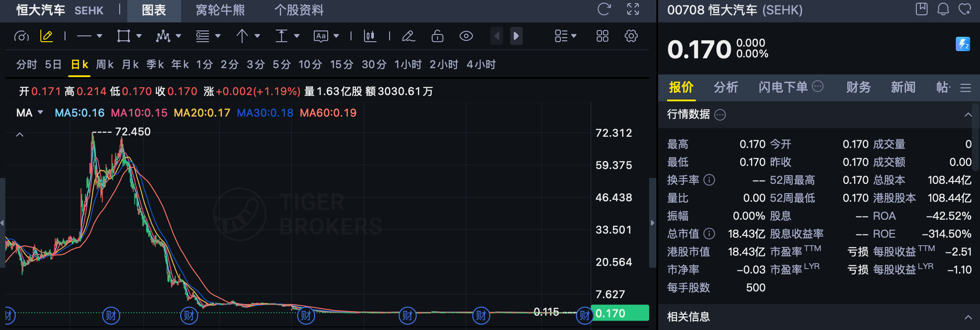Switch to 1小时 interval
This screenshot has width=980, height=330.
pos(408,65)
